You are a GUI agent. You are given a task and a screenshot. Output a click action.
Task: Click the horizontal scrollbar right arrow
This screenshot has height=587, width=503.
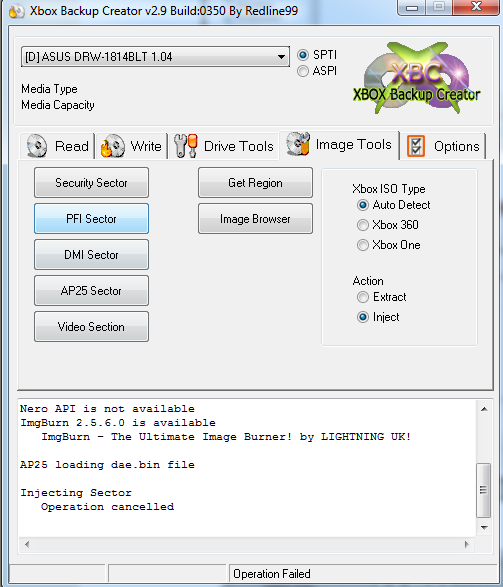click(x=466, y=544)
